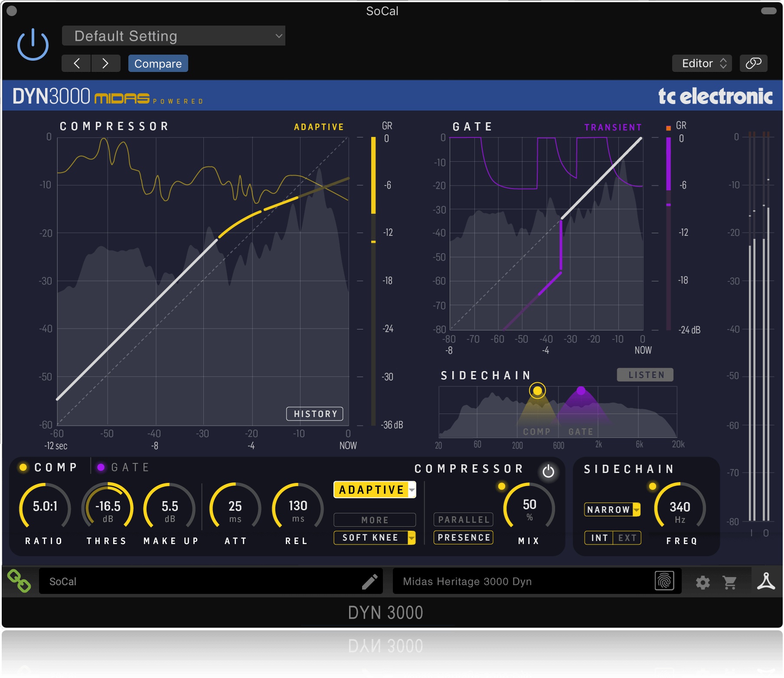The image size is (784, 678).
Task: Open the ADAPTIVE mode dropdown
Action: 374,489
